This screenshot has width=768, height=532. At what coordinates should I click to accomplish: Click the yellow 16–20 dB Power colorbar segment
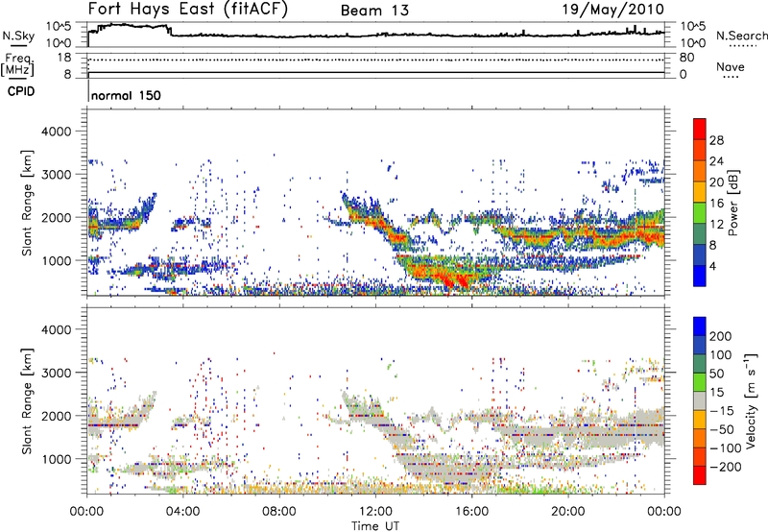[x=700, y=191]
